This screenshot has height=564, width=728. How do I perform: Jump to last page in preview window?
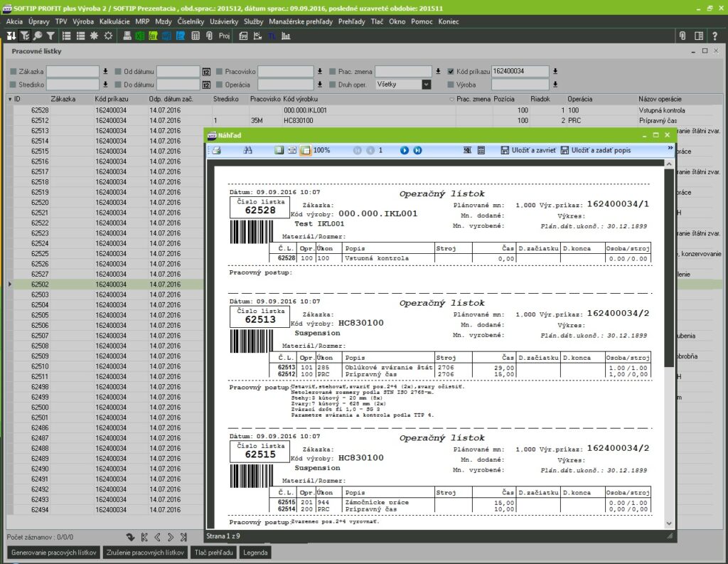(418, 151)
